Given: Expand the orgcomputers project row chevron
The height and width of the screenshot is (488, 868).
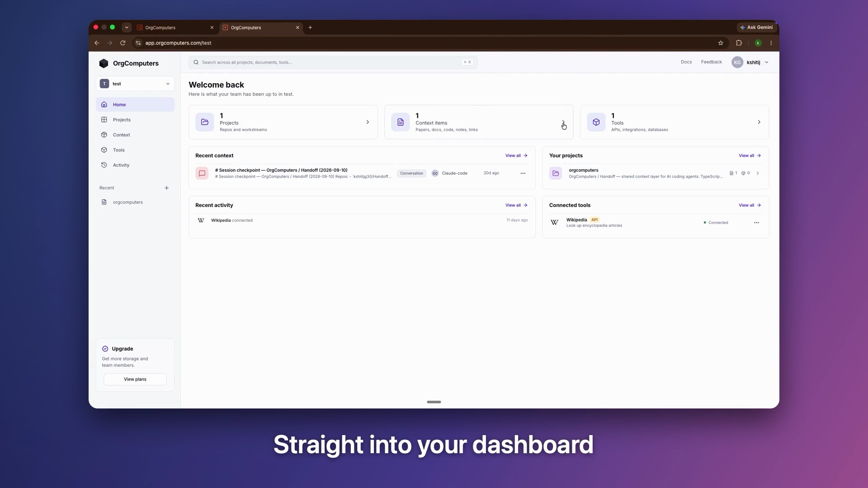Looking at the screenshot, I should pyautogui.click(x=758, y=173).
